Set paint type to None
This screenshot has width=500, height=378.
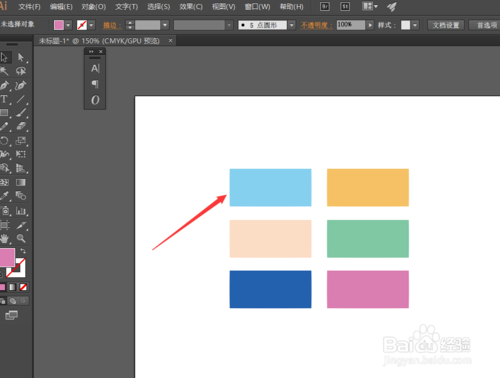coord(23,287)
